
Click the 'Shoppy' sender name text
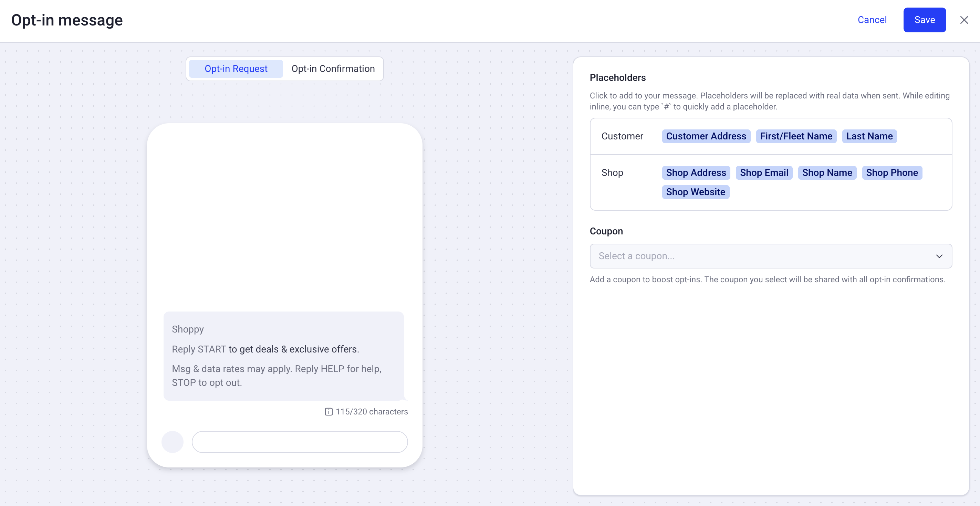188,329
